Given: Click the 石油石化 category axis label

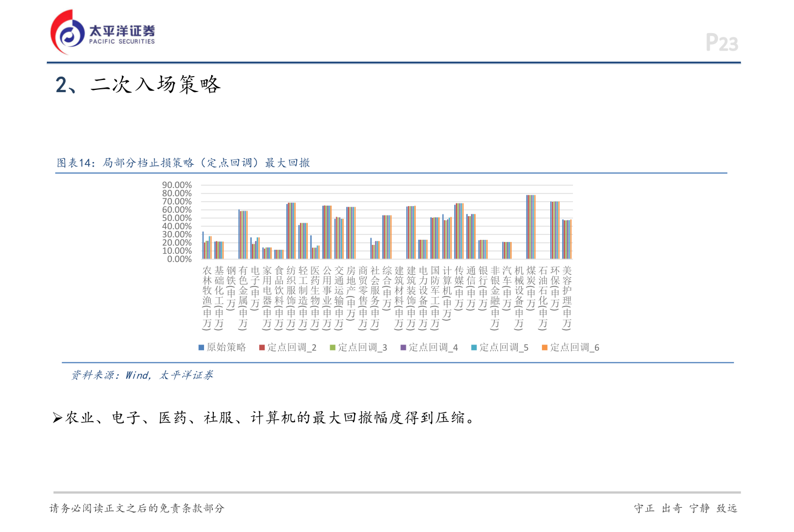Looking at the screenshot, I should click(543, 298).
